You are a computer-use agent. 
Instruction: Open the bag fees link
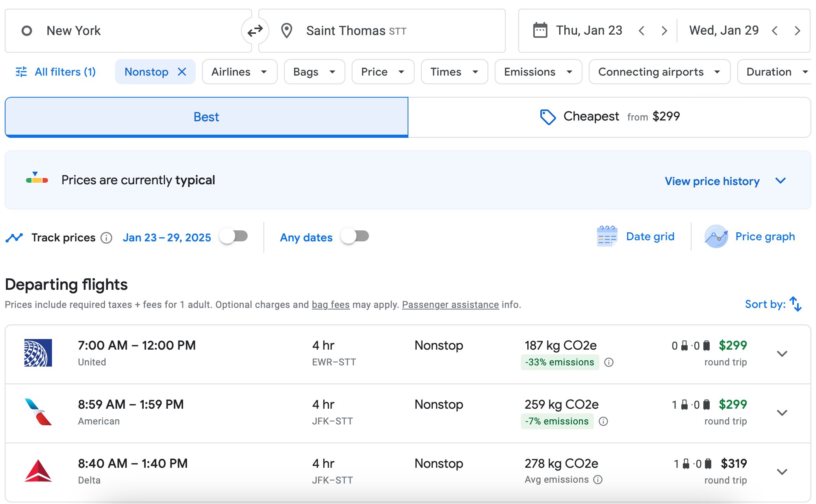point(330,305)
